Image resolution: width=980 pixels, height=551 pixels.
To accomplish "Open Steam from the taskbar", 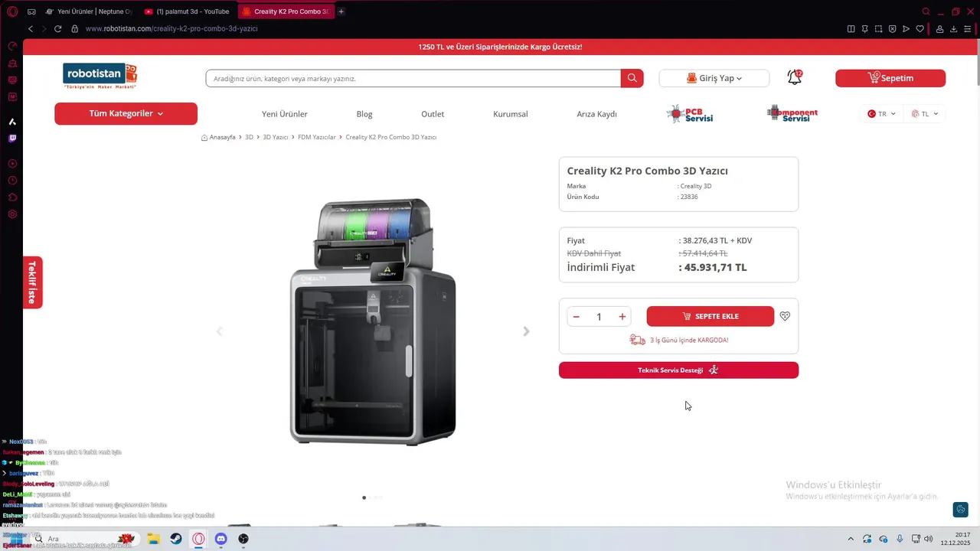I will [176, 539].
